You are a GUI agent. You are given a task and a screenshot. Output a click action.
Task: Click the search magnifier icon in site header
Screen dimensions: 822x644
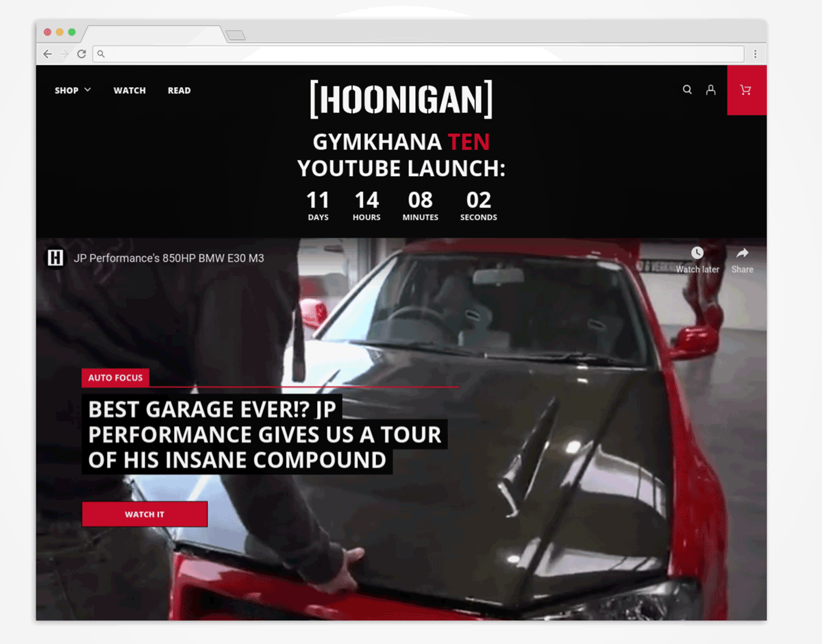(687, 90)
